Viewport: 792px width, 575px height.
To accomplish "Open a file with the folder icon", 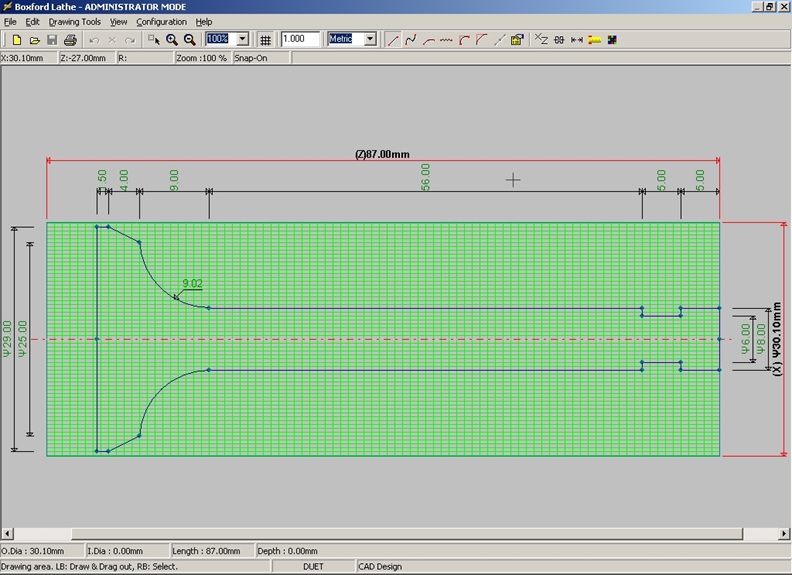I will (34, 39).
